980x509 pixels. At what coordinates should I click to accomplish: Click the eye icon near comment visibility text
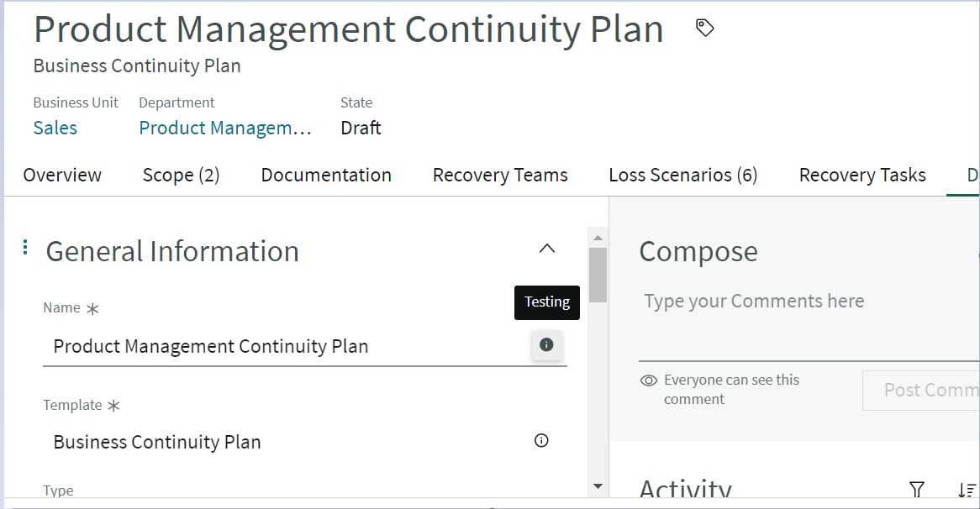click(648, 380)
